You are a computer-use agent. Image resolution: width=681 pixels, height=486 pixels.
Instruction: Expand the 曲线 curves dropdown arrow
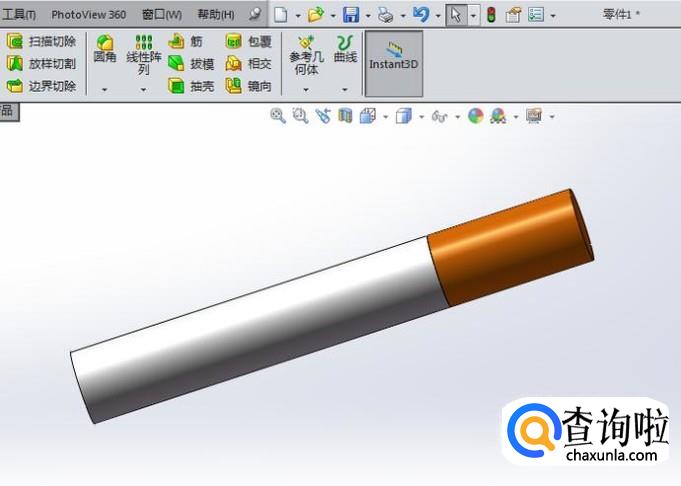coord(345,89)
